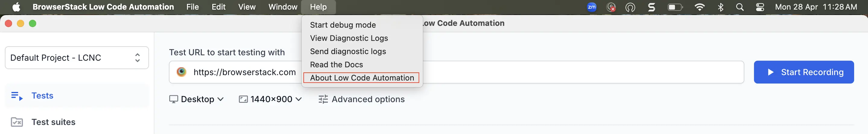868x134 pixels.
Task: Choose Start debug mode from Help menu
Action: tap(343, 25)
